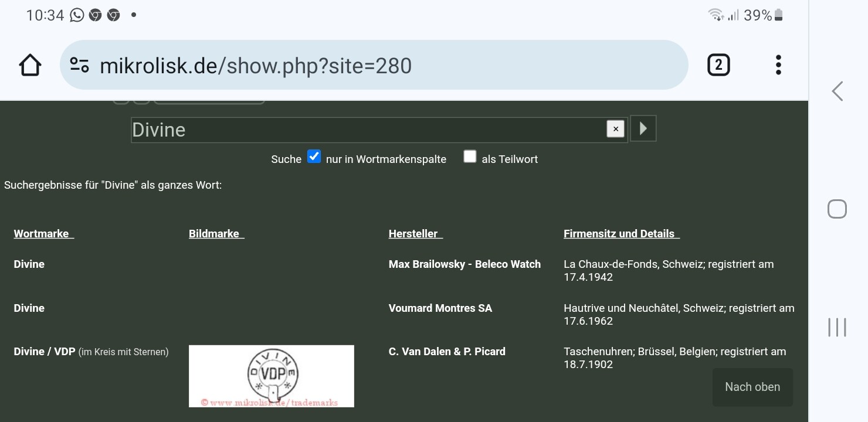
Task: Enable als Teilwort checkbox
Action: click(x=470, y=156)
